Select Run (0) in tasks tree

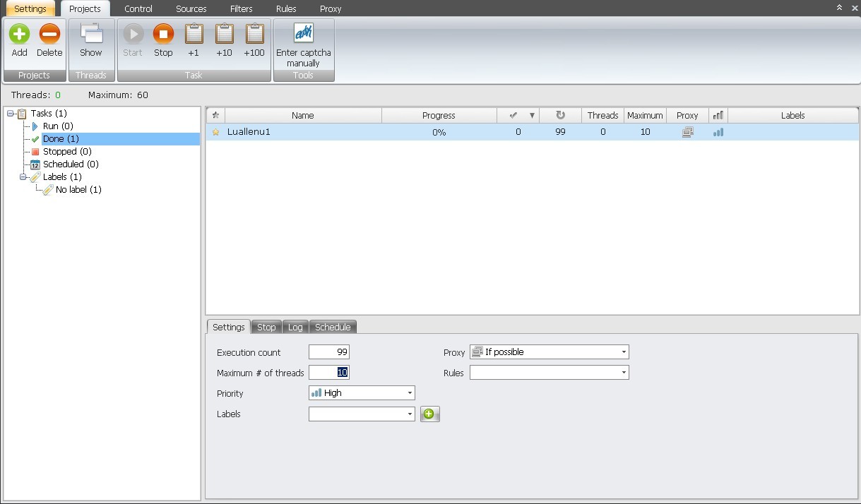tap(58, 126)
